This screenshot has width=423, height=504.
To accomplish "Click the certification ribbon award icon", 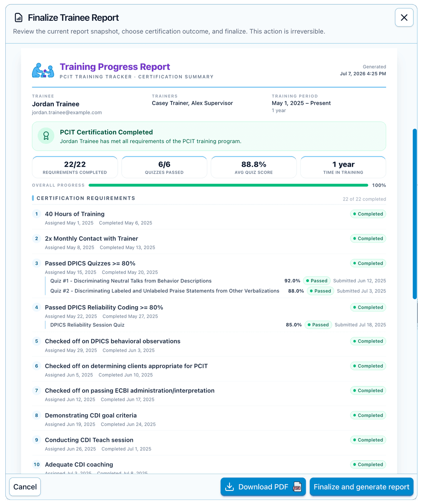I will [46, 136].
